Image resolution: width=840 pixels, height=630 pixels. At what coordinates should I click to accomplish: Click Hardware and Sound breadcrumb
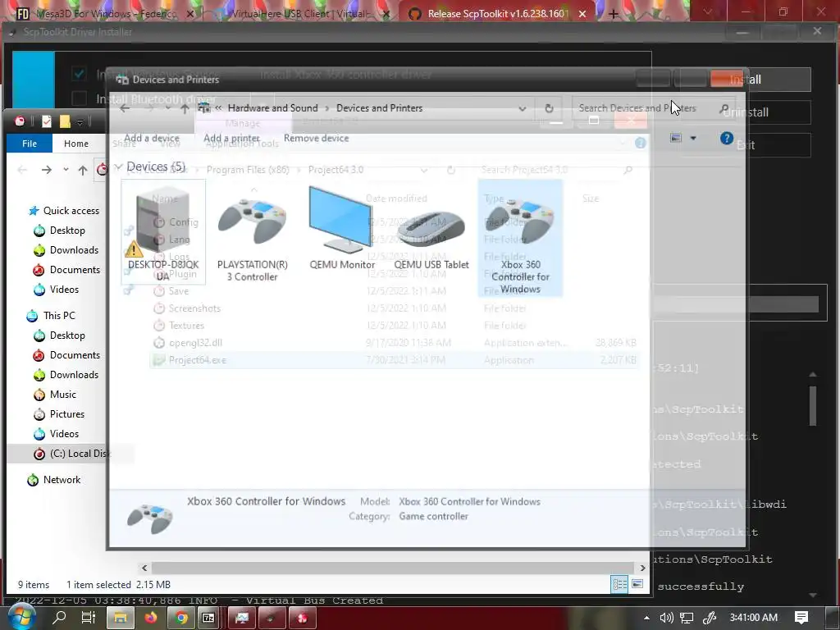(272, 108)
